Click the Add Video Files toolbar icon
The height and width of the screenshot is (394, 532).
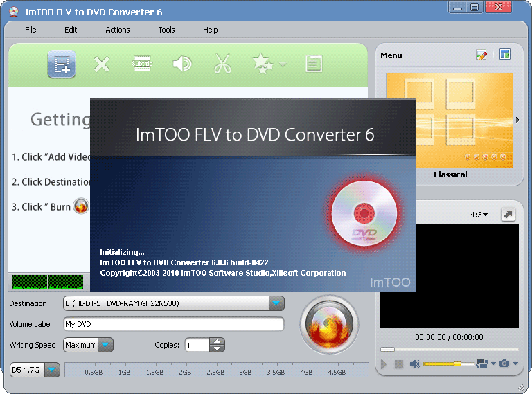click(x=62, y=64)
